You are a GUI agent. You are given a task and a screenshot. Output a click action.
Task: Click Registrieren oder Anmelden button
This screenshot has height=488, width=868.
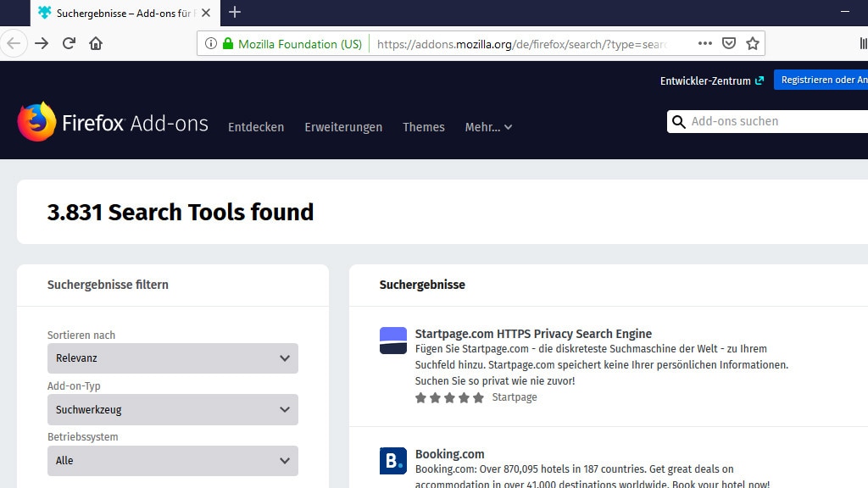[x=821, y=80]
